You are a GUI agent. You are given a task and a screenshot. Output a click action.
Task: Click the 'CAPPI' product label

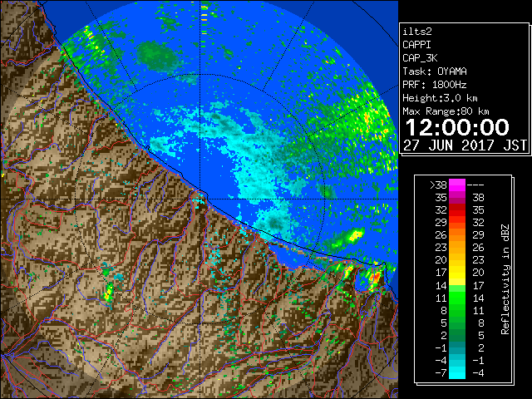[x=416, y=45]
